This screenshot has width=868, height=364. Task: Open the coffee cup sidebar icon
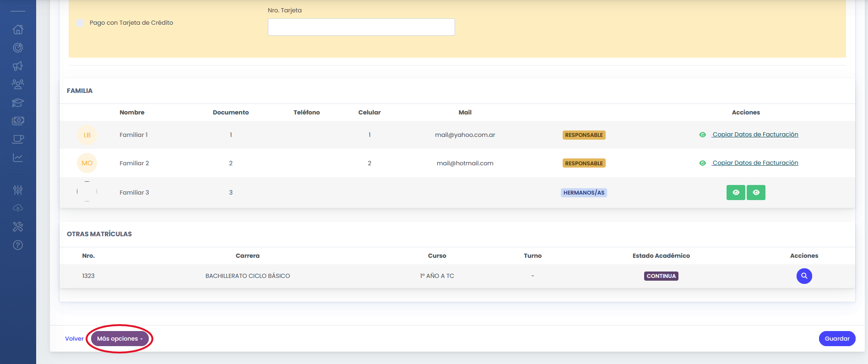coord(18,139)
